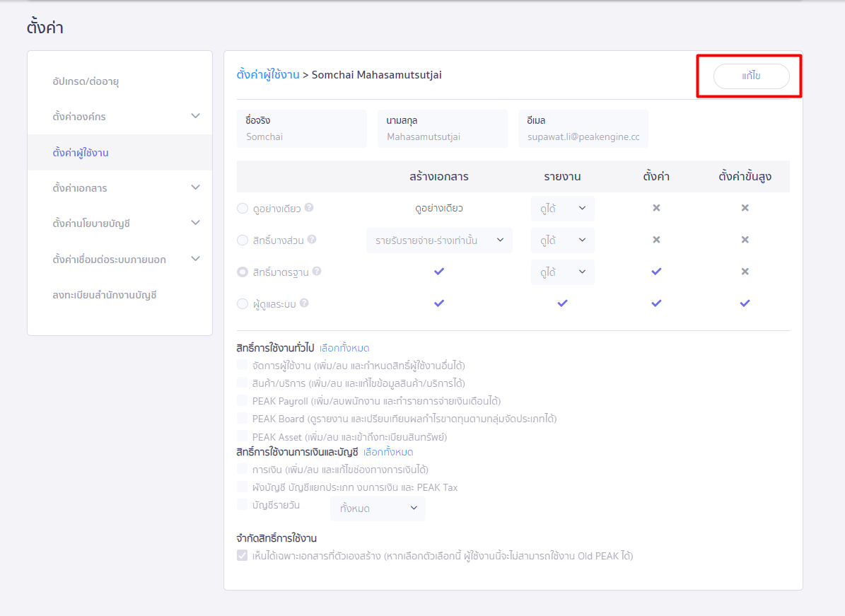
Task: Select the ดูอย่างเดียว radio button
Action: tap(243, 209)
